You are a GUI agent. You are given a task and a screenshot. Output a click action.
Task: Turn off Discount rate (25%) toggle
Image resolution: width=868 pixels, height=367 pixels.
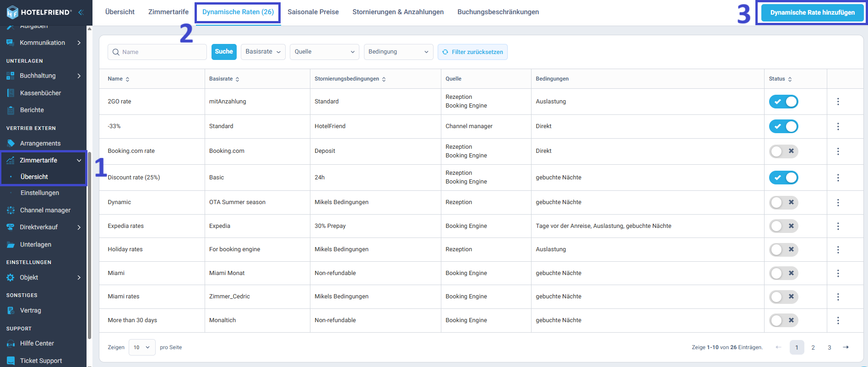pyautogui.click(x=783, y=178)
